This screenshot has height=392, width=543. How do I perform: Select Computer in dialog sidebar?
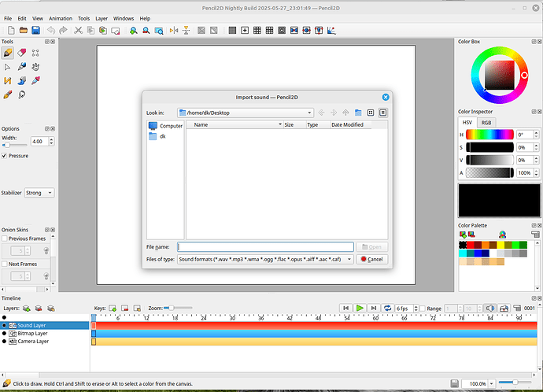tap(165, 126)
